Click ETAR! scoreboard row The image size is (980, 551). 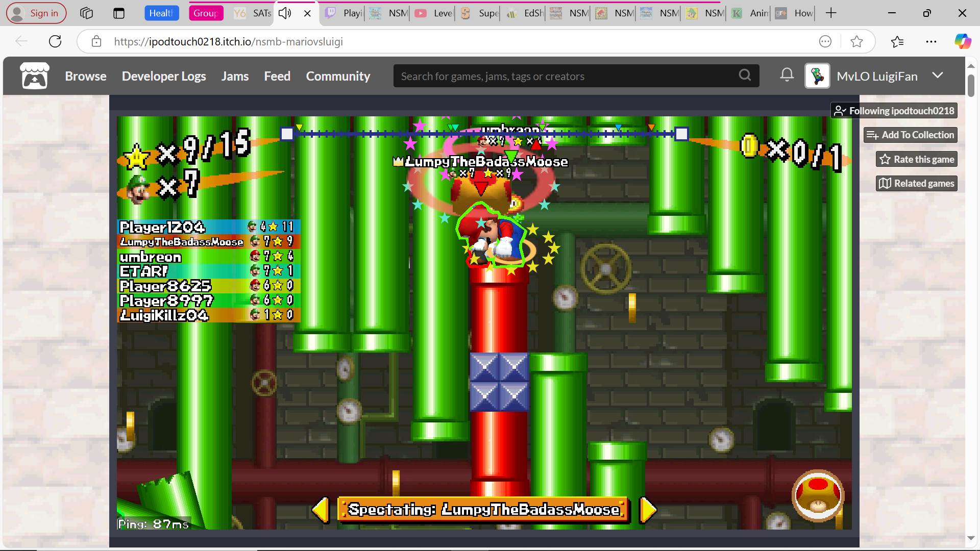209,271
